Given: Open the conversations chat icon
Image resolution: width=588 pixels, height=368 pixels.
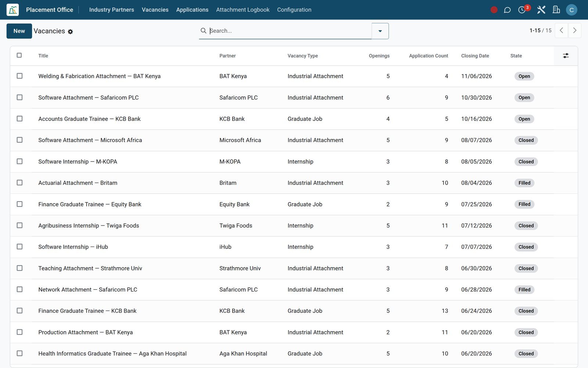Looking at the screenshot, I should coord(507,10).
